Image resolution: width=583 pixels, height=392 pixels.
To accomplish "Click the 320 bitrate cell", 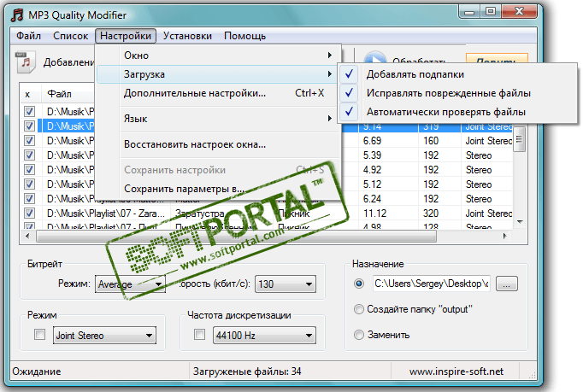I will 431,214.
